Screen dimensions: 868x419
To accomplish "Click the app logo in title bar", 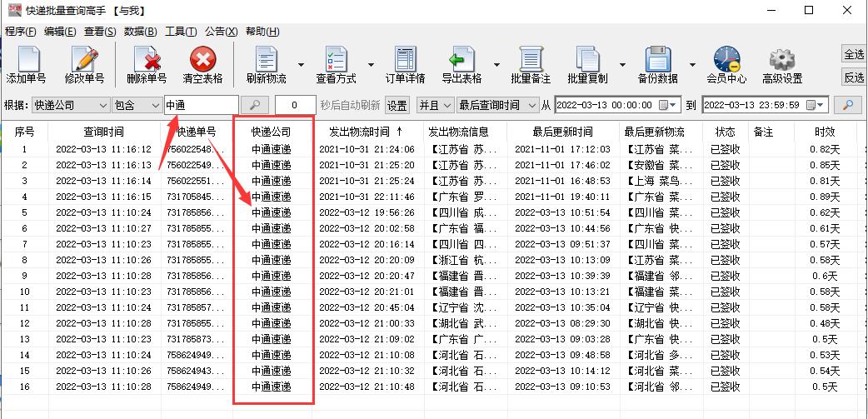I will coord(14,10).
